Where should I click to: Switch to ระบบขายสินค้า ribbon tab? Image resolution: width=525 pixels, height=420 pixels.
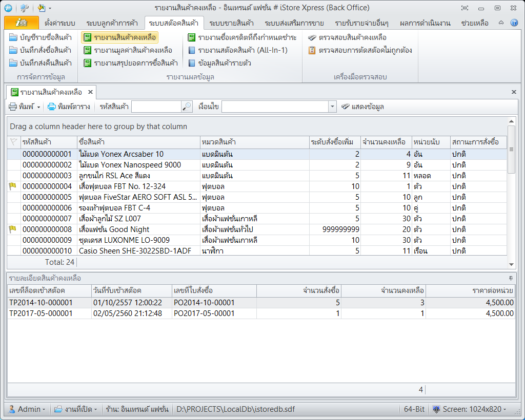231,23
